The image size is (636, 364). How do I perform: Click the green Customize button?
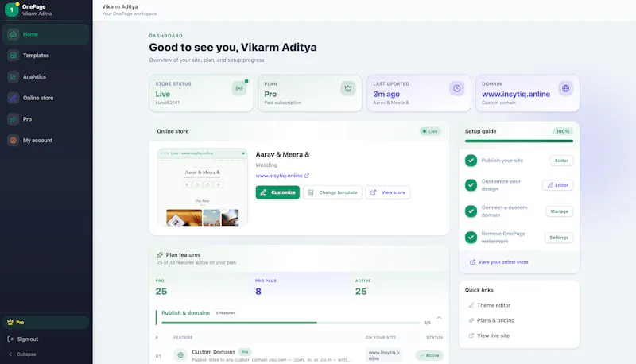tap(277, 192)
